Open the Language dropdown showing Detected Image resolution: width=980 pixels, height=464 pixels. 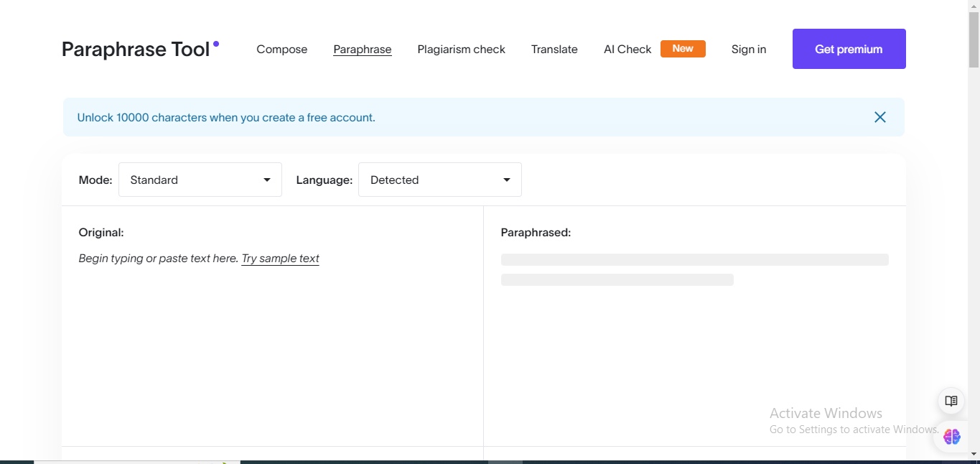pyautogui.click(x=439, y=180)
